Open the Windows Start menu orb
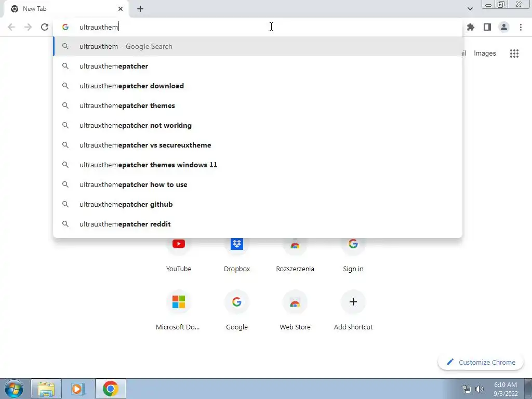Viewport: 532px width, 399px height. [14, 389]
